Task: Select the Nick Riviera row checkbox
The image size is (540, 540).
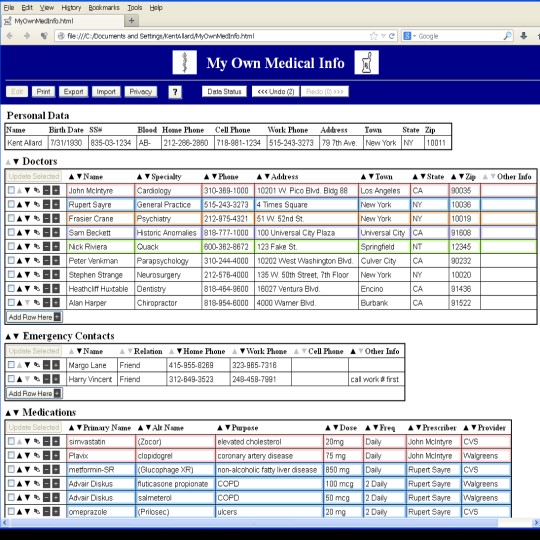Action: pyautogui.click(x=11, y=246)
